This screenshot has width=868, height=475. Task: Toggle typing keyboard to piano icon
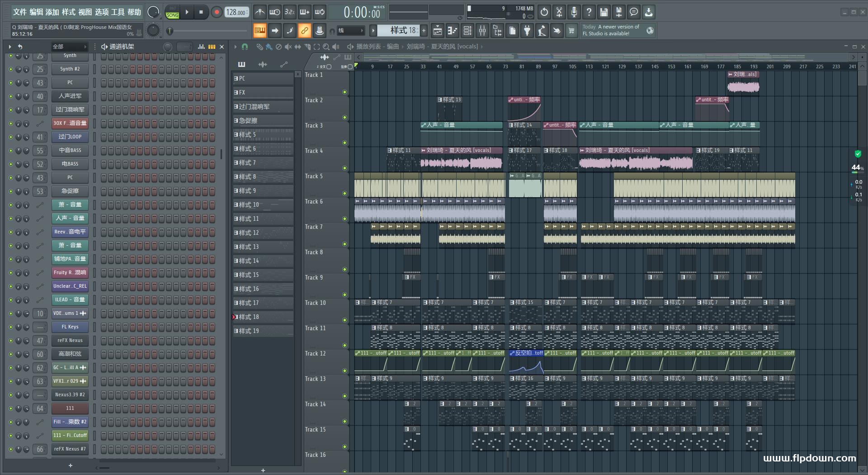pyautogui.click(x=260, y=31)
